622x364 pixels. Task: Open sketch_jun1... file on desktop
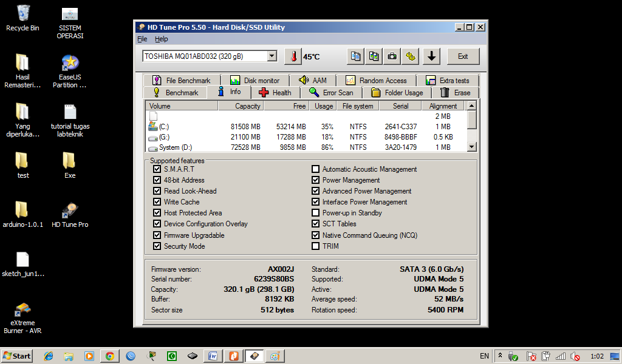tap(22, 264)
